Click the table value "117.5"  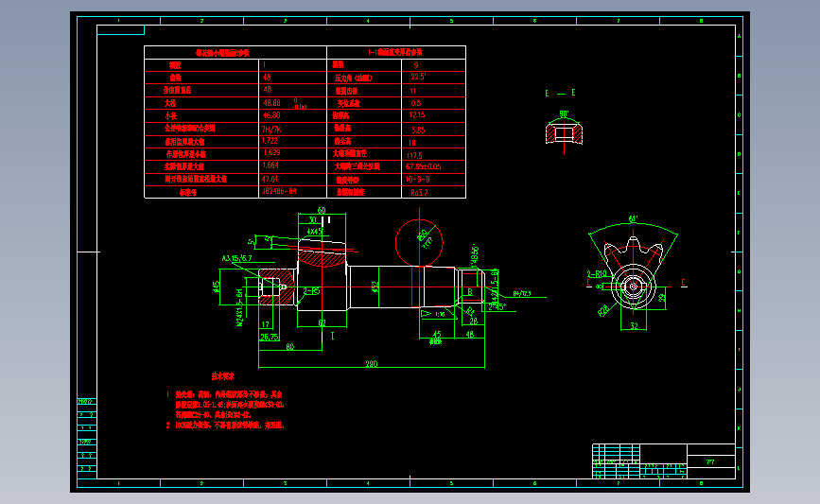(x=414, y=155)
